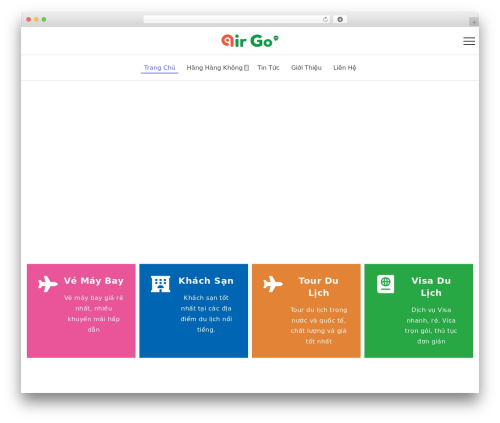
Task: Open the Liên Hệ menu item
Action: 345,68
